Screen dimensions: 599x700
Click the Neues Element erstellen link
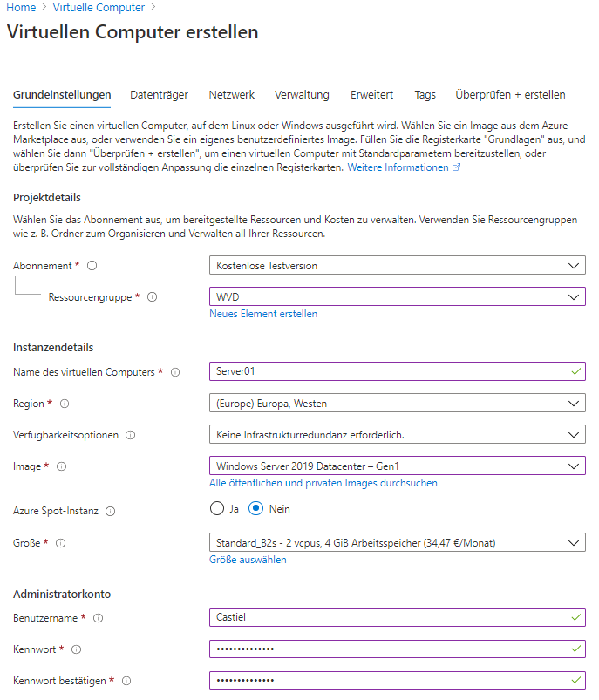coord(263,313)
